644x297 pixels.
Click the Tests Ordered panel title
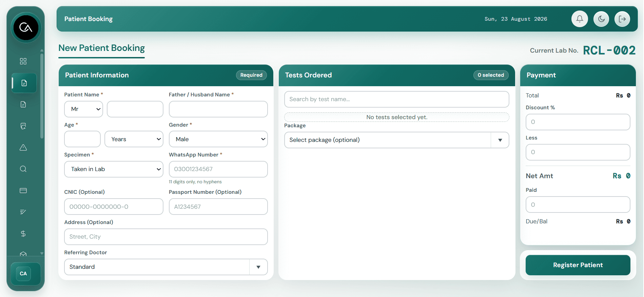[x=308, y=75]
